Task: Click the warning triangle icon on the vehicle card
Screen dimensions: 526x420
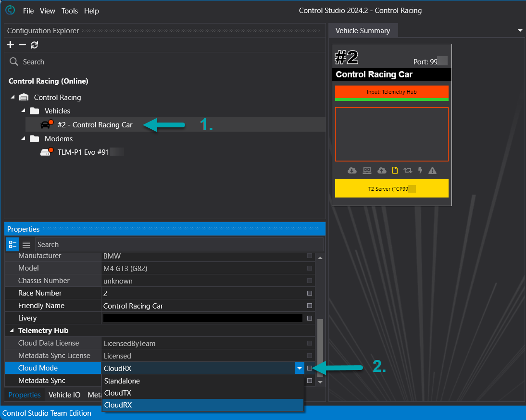Action: tap(432, 171)
